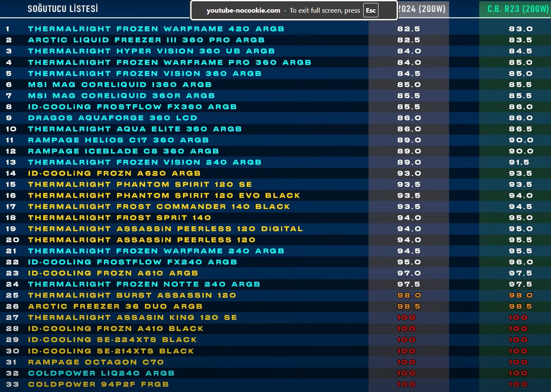Click the orange 98.5 value in the 2024 column
The height and width of the screenshot is (392, 551).
point(409,306)
